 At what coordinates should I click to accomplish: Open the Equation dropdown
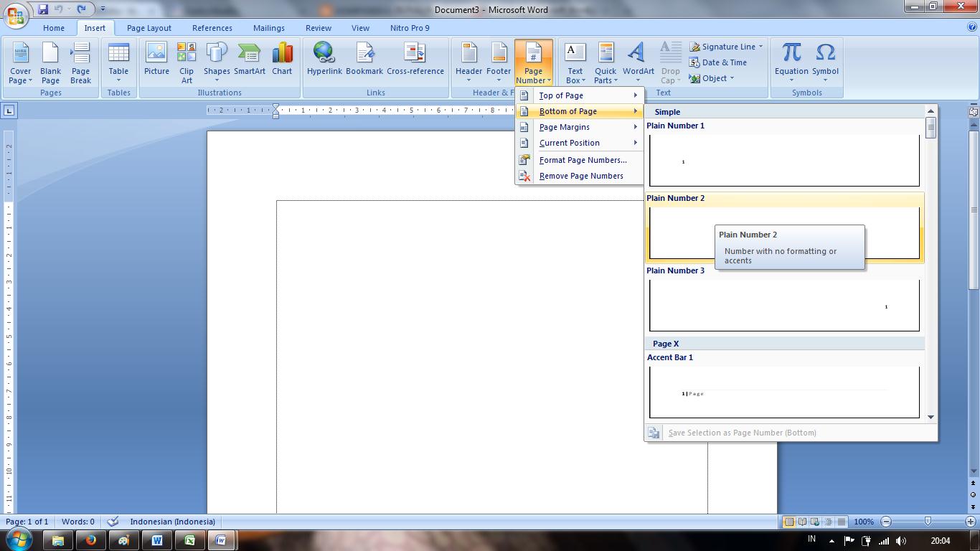tap(791, 63)
